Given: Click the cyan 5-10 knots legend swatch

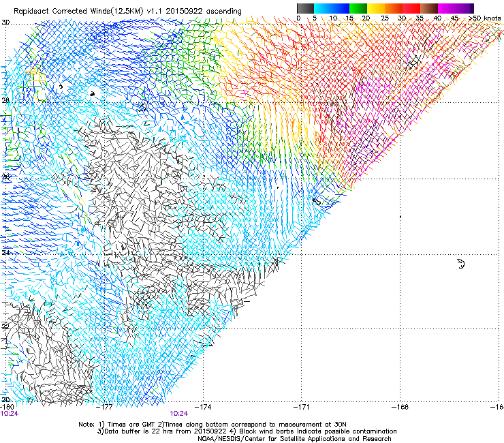Looking at the screenshot, I should pyautogui.click(x=323, y=8).
